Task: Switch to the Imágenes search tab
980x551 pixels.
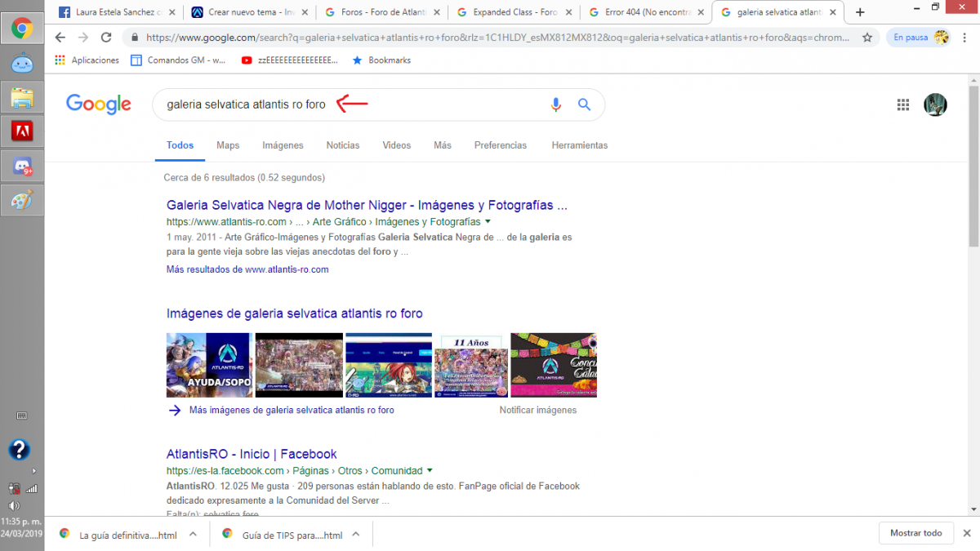Action: point(283,145)
